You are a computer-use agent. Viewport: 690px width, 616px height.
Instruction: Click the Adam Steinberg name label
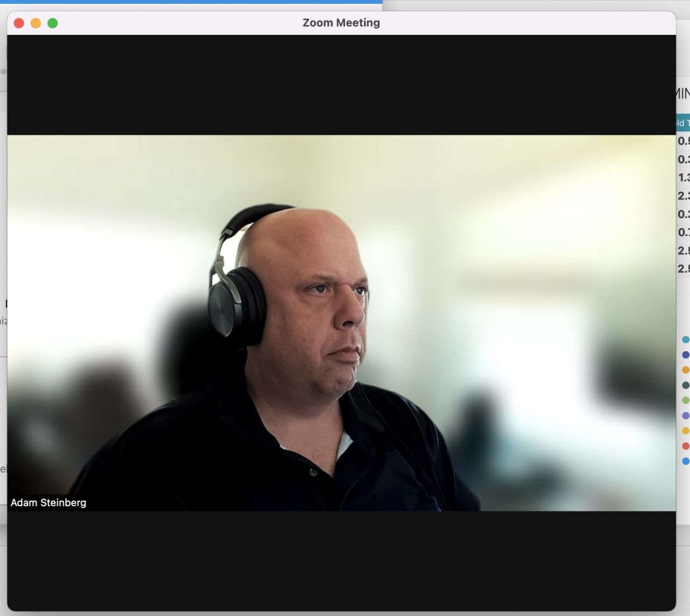click(49, 502)
